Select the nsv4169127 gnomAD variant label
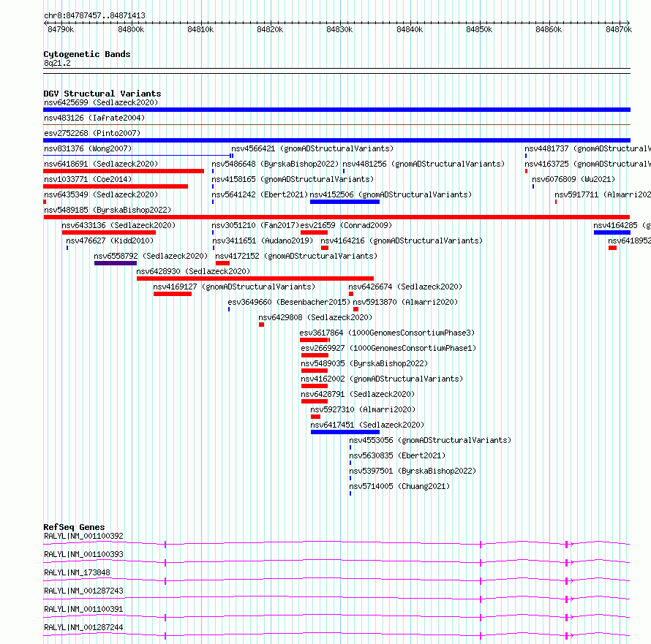 click(x=234, y=287)
